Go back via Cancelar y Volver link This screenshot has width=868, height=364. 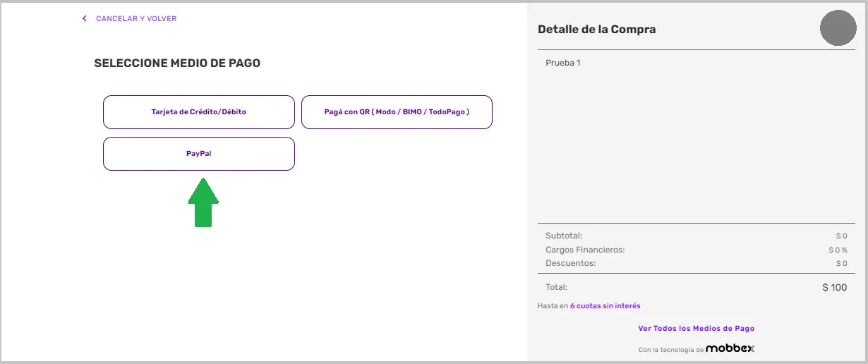pos(136,18)
